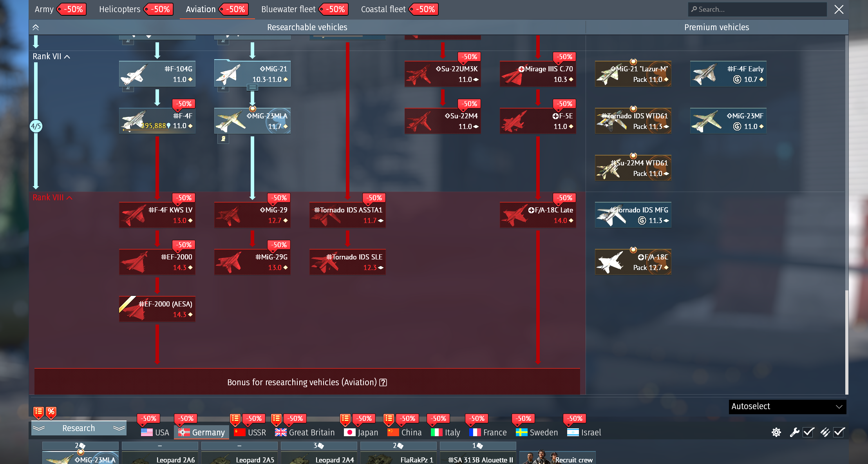This screenshot has width=868, height=464.
Task: Click the search vehicles field
Action: point(757,9)
